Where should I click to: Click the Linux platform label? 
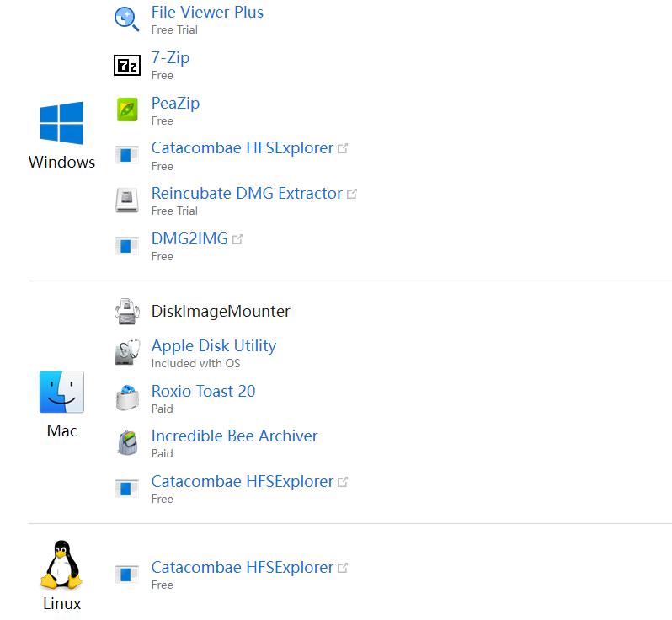(62, 604)
